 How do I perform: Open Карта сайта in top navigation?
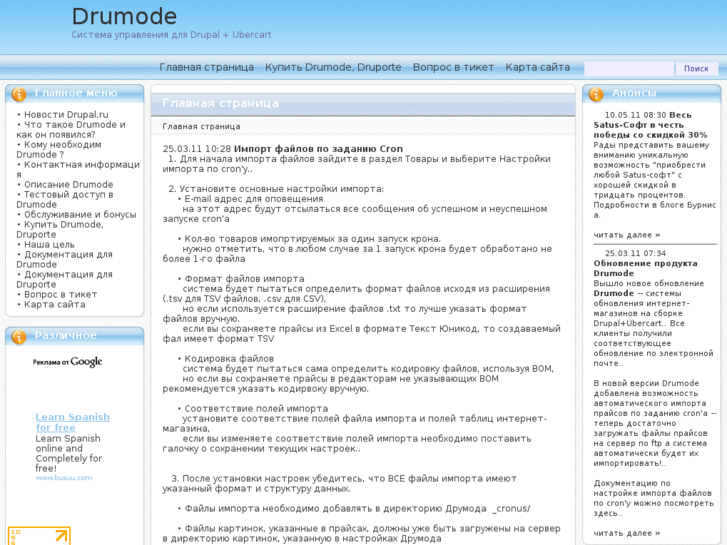(x=537, y=67)
